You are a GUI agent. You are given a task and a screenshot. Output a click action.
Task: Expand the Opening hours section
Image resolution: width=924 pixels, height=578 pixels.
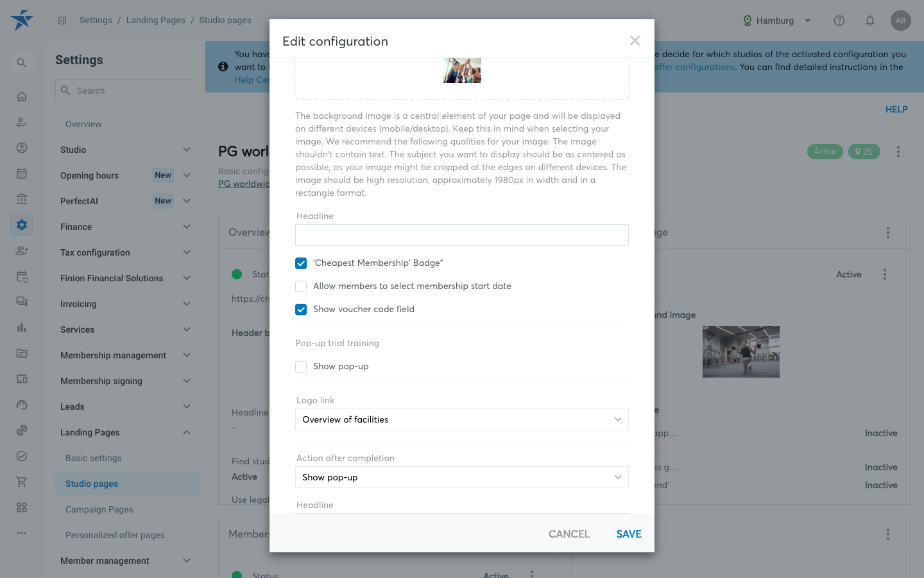pos(127,175)
